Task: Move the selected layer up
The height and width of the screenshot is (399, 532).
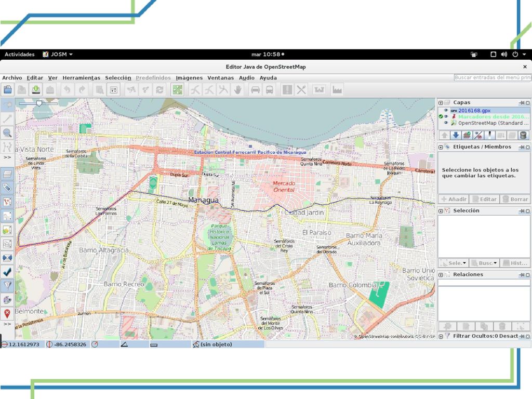Action: point(445,136)
